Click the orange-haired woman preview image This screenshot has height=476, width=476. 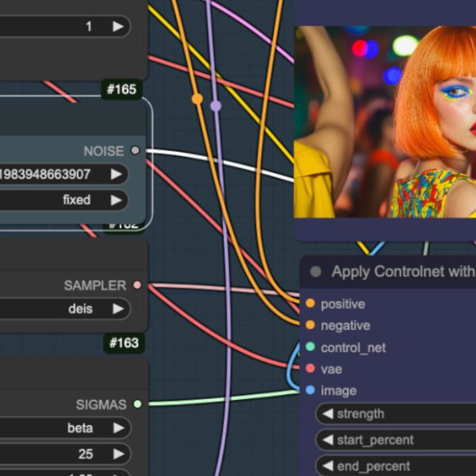pyautogui.click(x=386, y=121)
